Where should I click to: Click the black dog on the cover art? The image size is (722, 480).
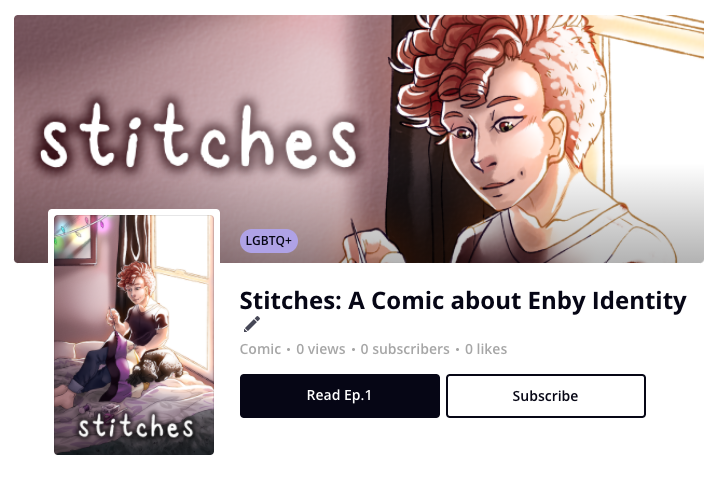tap(157, 366)
